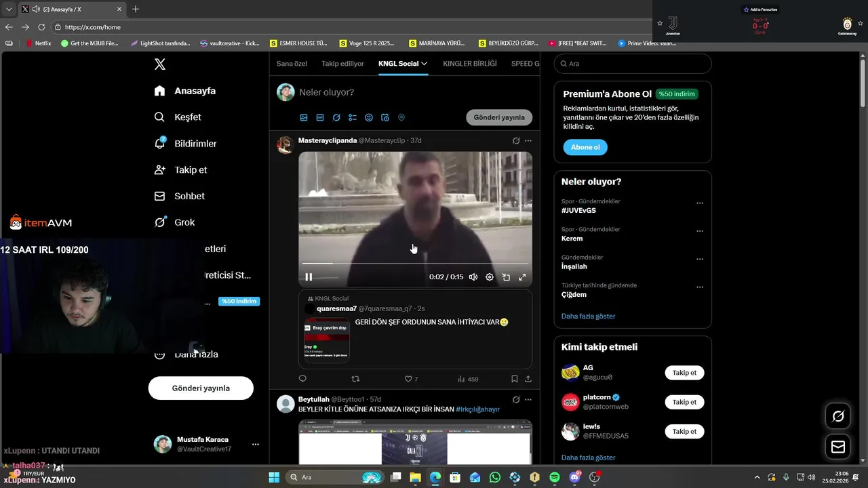Open quoted quaresmaa7 post thumbnail
This screenshot has height=488, width=868.
click(x=327, y=340)
